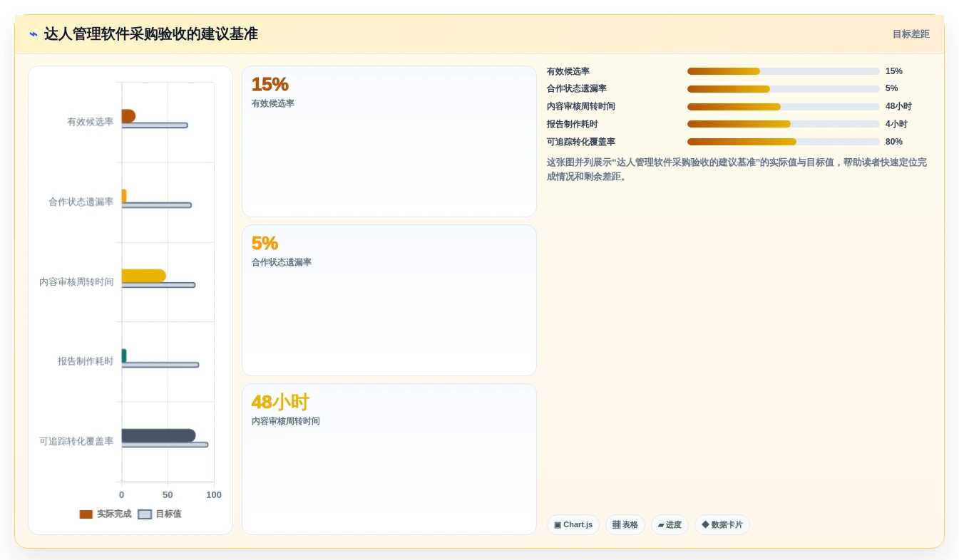
Task: Click the 报告制作耗时 chart axis label
Action: tap(86, 361)
